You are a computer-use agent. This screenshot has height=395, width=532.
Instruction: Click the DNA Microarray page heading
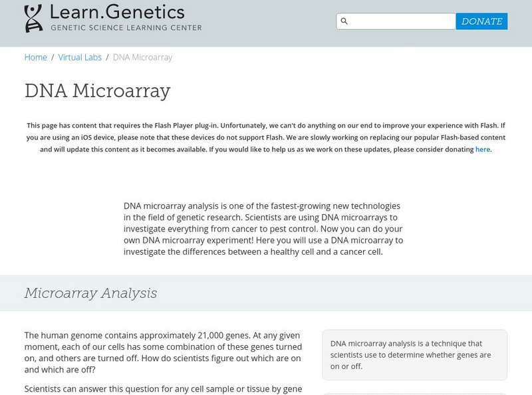(98, 90)
